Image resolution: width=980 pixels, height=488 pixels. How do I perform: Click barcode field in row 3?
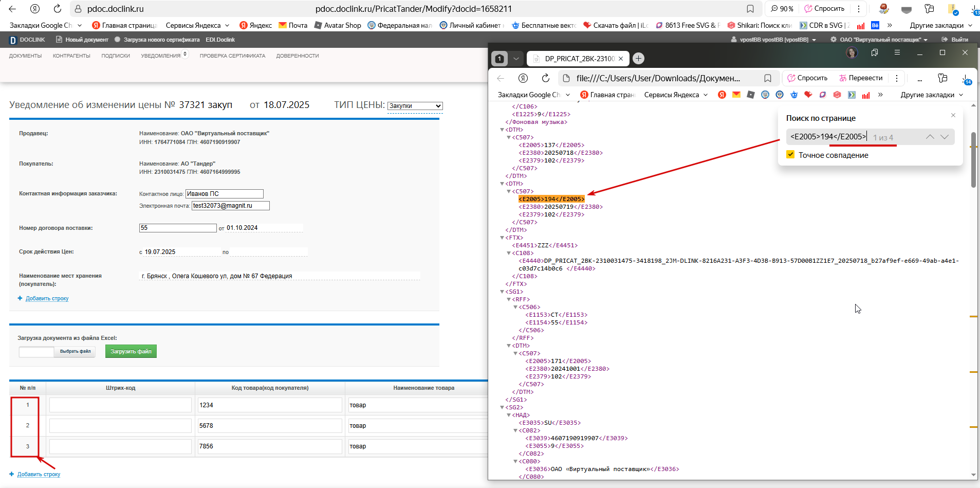pyautogui.click(x=120, y=446)
